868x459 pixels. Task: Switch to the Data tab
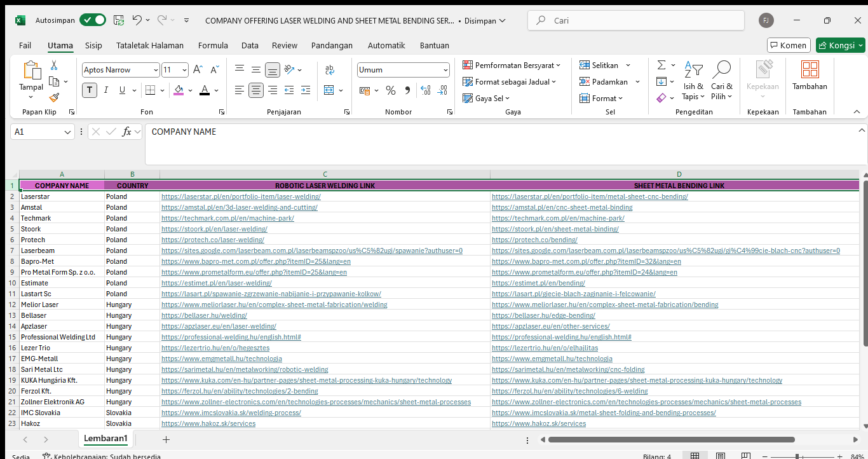[250, 45]
